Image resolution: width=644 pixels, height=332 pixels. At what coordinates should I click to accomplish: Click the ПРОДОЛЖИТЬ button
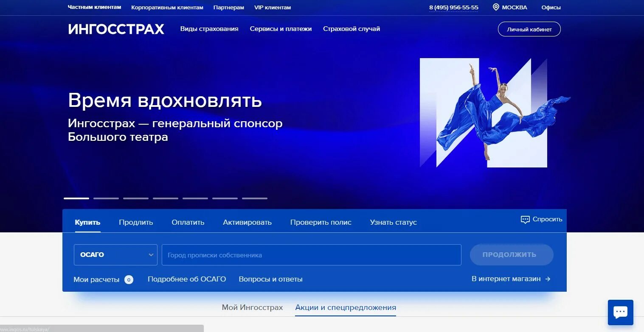click(x=512, y=255)
